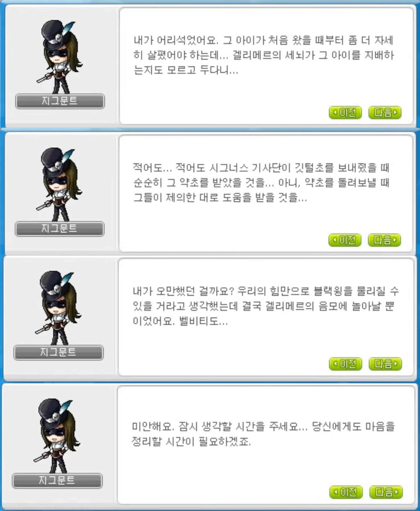Click the dialogue text mentioning 블랙윙
420x511 pixels.
tap(266, 306)
